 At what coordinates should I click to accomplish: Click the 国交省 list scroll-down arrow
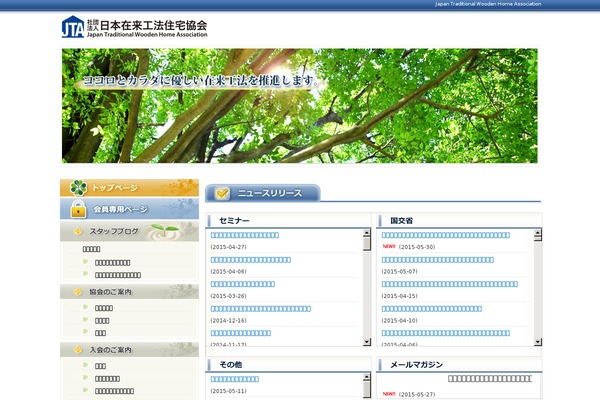(538, 342)
